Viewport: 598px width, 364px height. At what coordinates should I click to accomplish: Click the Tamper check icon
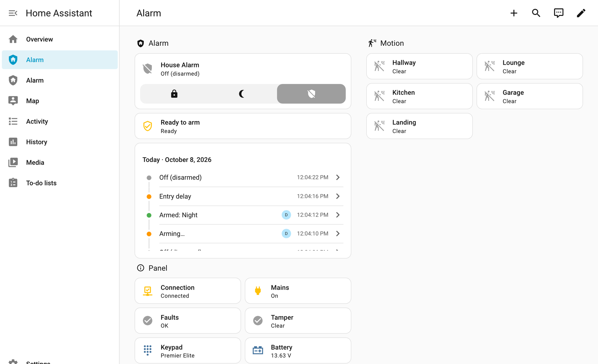(258, 321)
